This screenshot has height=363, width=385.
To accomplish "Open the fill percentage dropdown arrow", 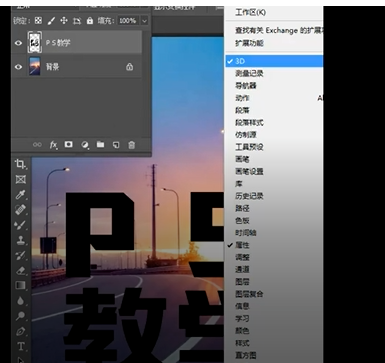I will pos(144,21).
